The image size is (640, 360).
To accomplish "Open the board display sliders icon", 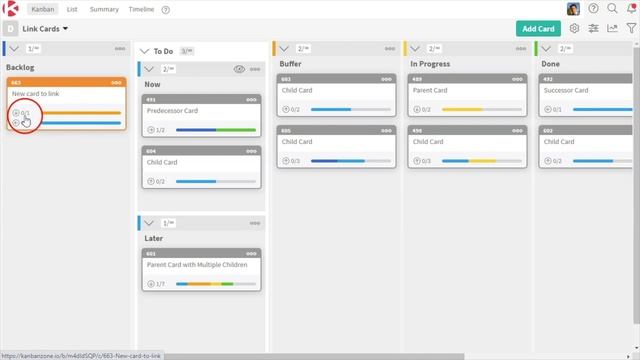I will [593, 28].
